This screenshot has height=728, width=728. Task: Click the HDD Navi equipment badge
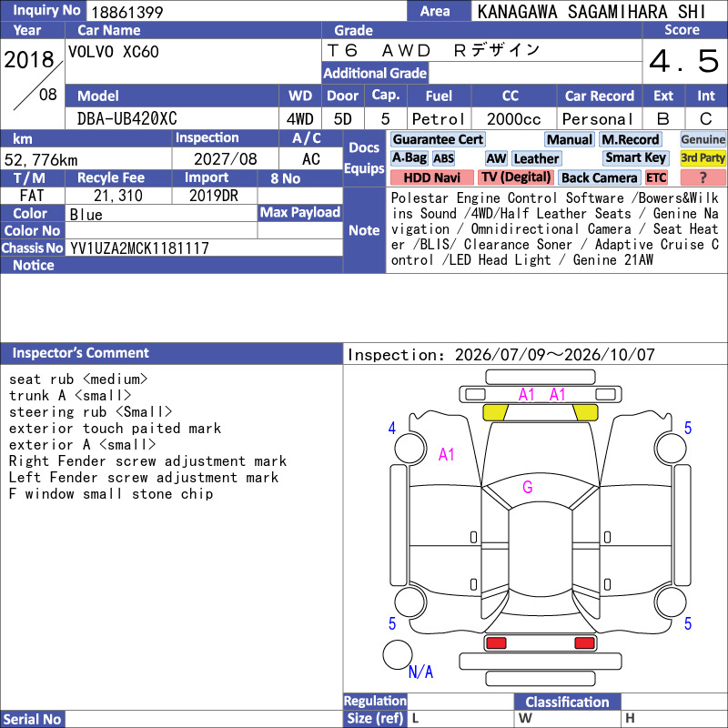[431, 177]
